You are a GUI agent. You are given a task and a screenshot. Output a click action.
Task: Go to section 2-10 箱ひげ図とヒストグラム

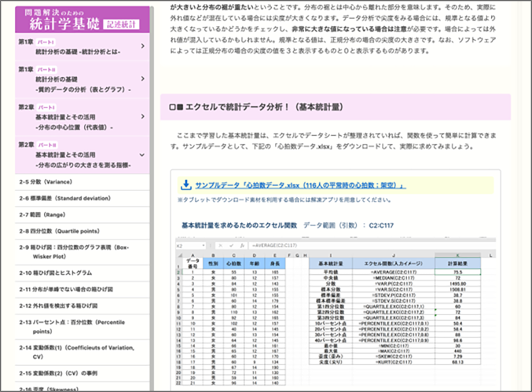(x=82, y=273)
